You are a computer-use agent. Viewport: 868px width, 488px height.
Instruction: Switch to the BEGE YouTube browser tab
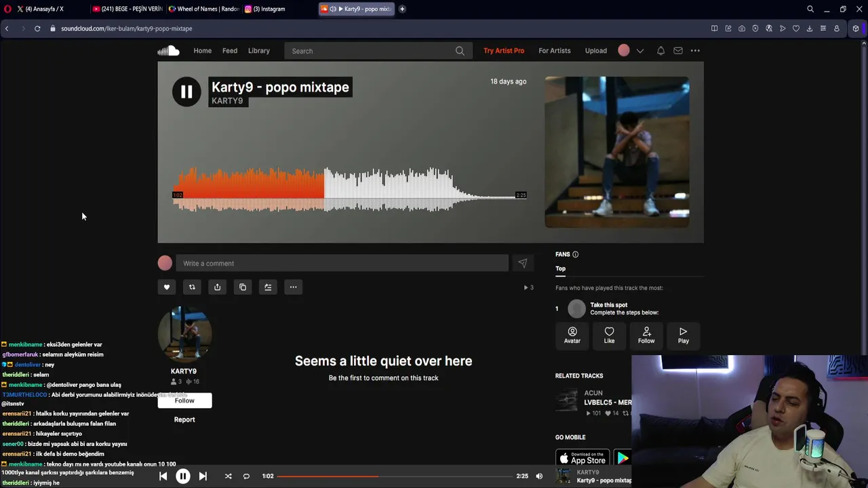127,9
